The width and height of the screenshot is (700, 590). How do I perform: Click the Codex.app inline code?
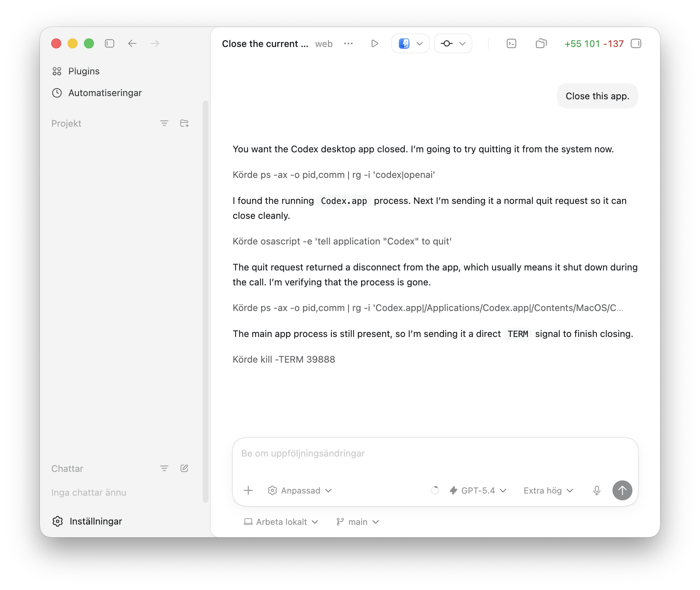click(344, 201)
